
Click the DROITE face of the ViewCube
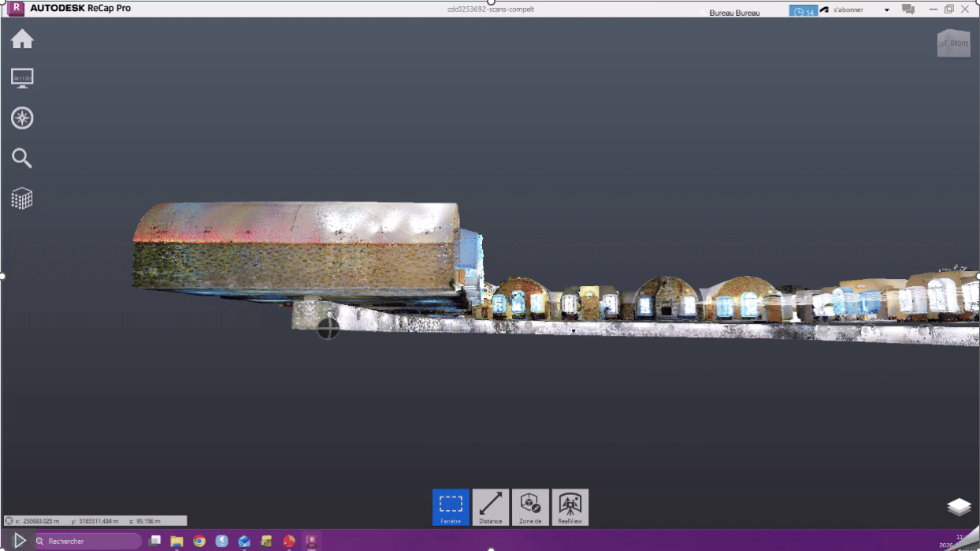click(959, 44)
